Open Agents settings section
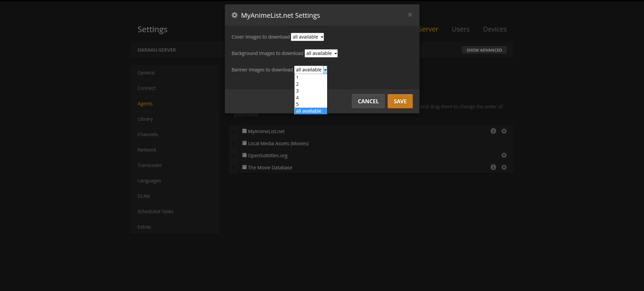This screenshot has width=644, height=291. tap(175, 104)
